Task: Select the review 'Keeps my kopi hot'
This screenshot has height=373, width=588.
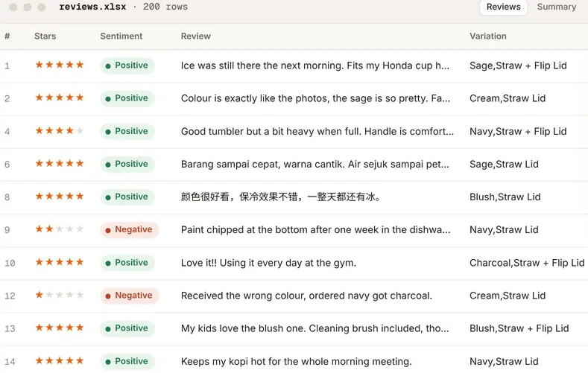Action: pyautogui.click(x=297, y=361)
